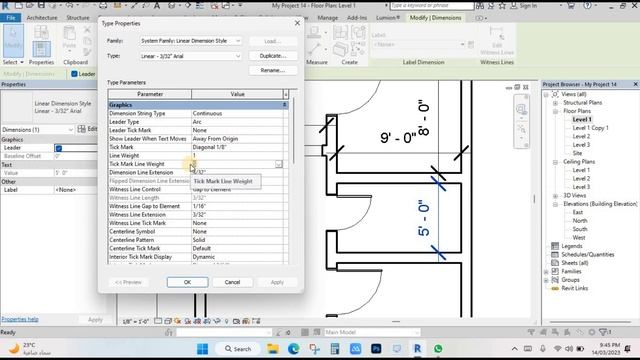Screen dimensions: 640x360
Task: Collapse the Floor Plans node in Project Browser
Action: [x=555, y=111]
